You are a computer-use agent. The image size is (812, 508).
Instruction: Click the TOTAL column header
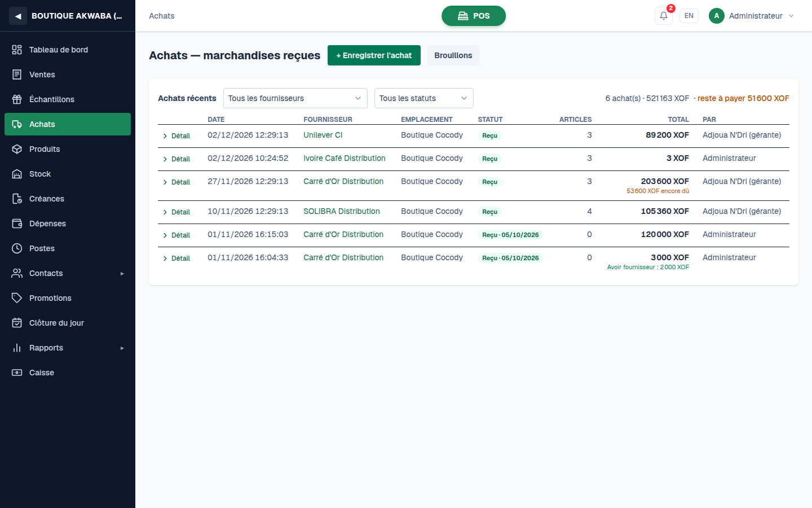pos(678,120)
